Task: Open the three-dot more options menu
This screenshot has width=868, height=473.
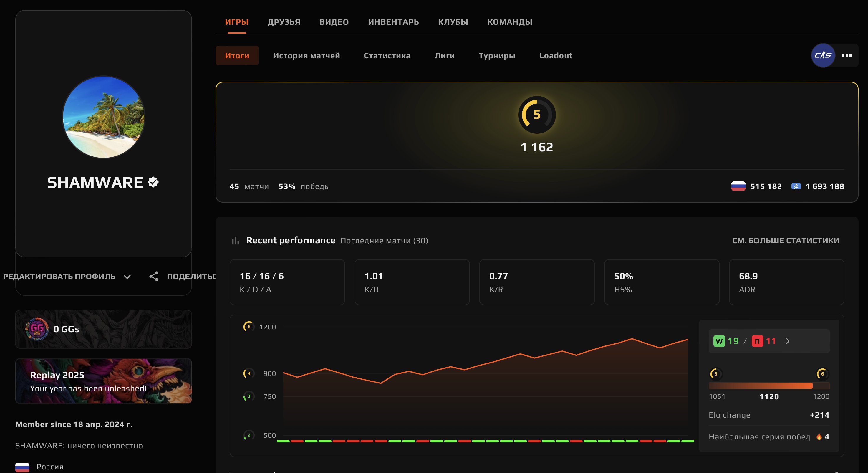Action: coord(847,55)
